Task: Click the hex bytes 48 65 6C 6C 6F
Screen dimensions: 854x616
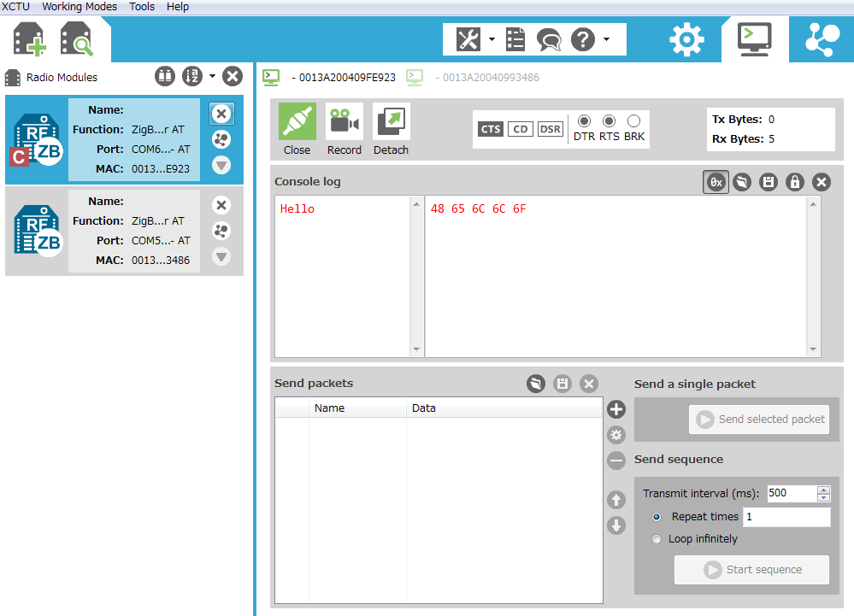Action: click(x=478, y=209)
